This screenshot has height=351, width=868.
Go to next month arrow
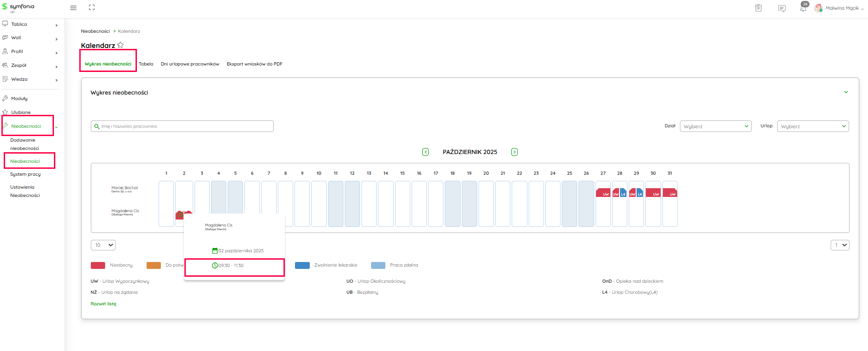pos(514,152)
